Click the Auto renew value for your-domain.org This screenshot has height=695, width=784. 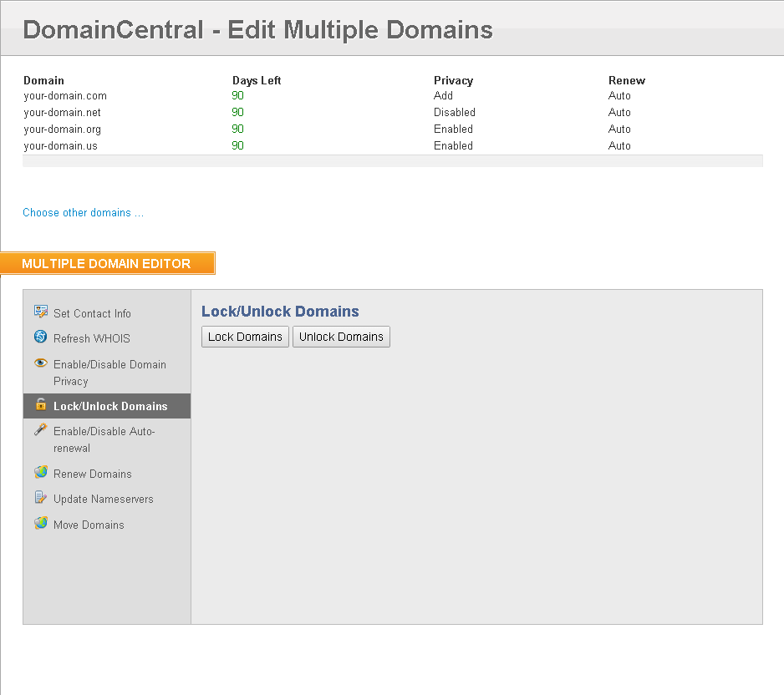coord(619,129)
